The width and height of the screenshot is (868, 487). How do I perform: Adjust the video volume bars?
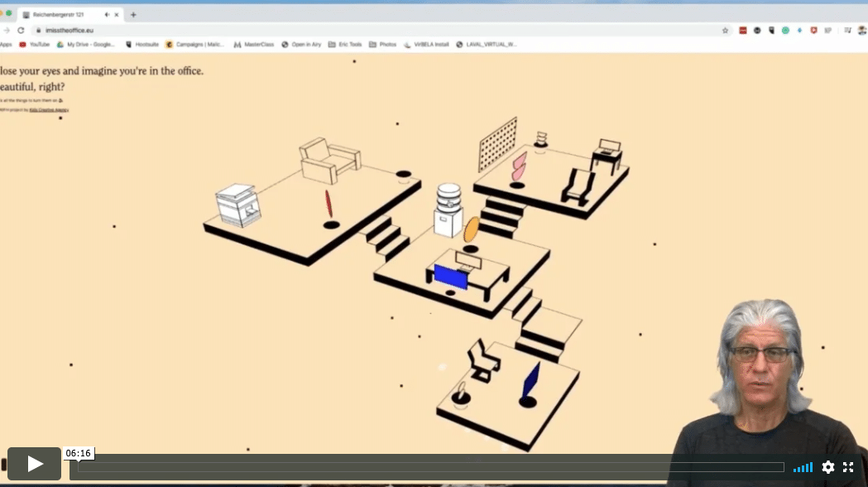[x=803, y=467]
